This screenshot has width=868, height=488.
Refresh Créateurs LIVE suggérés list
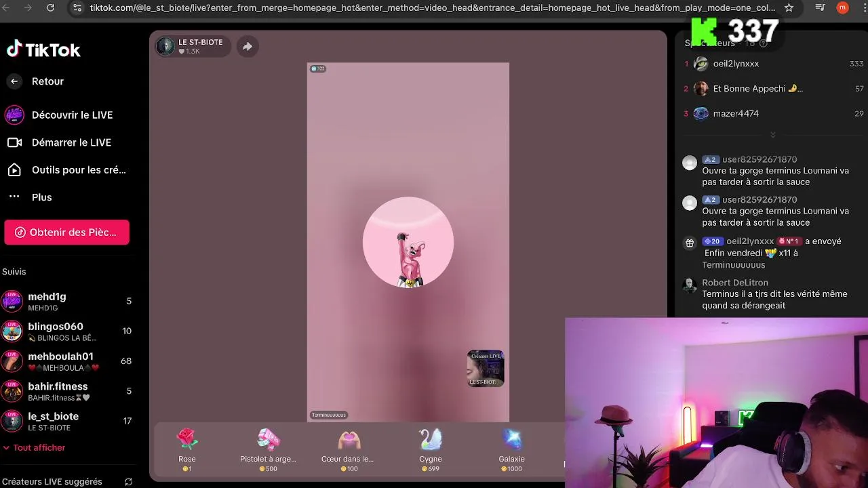pyautogui.click(x=128, y=482)
